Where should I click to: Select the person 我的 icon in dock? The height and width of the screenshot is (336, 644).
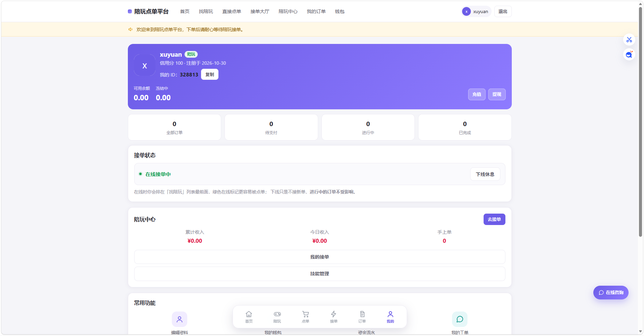coord(390,317)
